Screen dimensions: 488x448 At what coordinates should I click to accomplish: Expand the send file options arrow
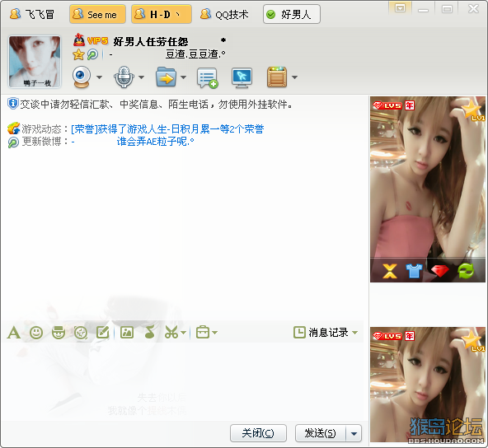[183, 77]
